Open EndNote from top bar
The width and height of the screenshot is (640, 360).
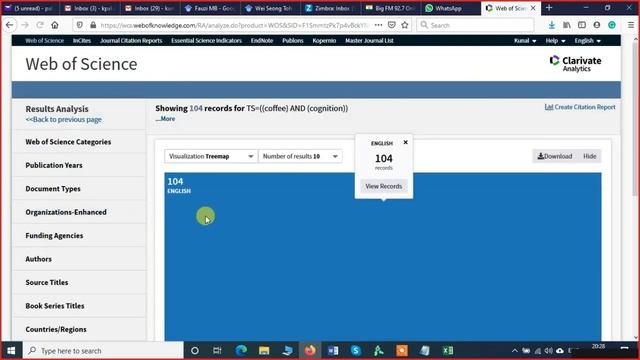262,40
